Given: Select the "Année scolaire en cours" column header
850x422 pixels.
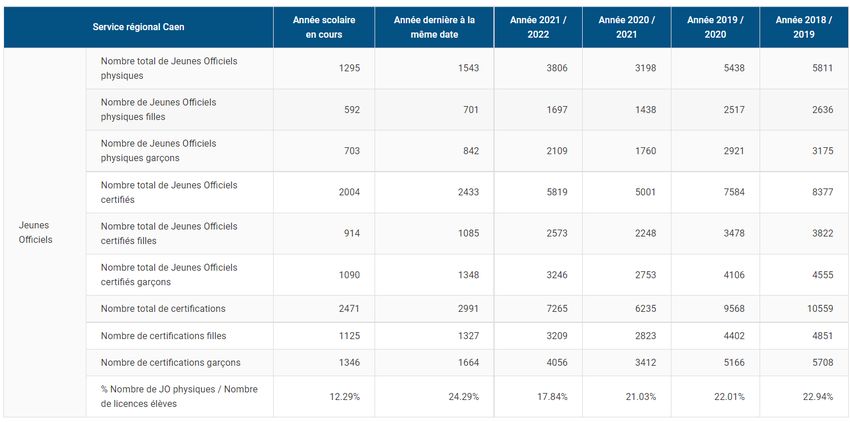Looking at the screenshot, I should pyautogui.click(x=323, y=27).
